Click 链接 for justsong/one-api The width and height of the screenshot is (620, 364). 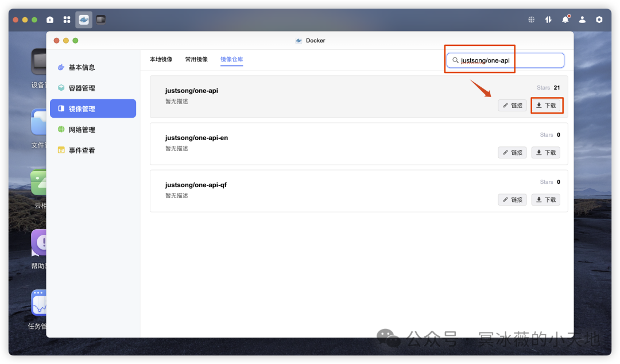(x=513, y=105)
